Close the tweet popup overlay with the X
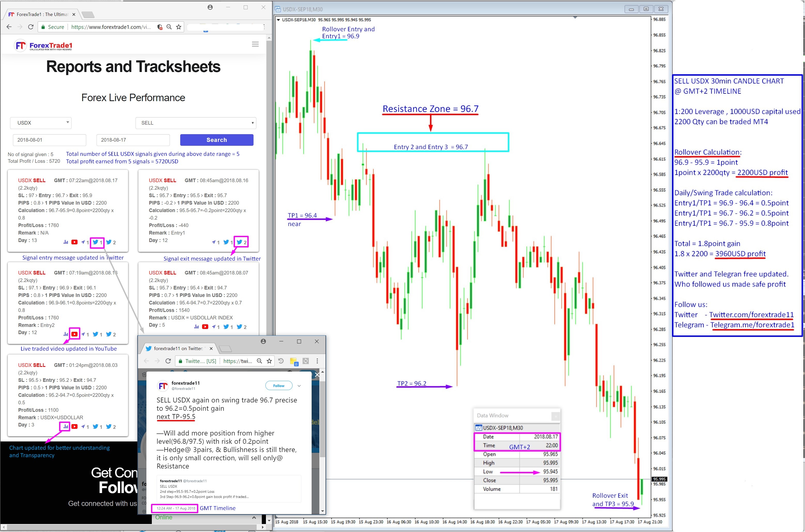The height and width of the screenshot is (532, 805). click(x=317, y=375)
